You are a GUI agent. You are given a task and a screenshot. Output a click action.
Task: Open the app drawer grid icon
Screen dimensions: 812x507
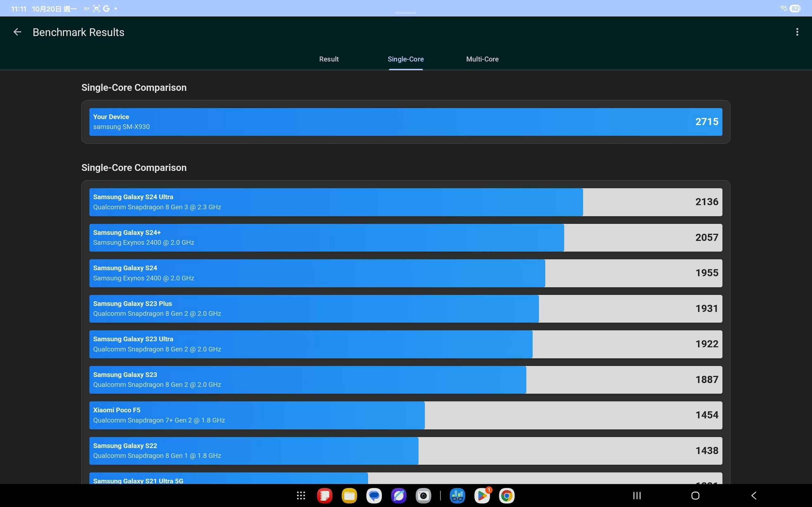point(301,495)
